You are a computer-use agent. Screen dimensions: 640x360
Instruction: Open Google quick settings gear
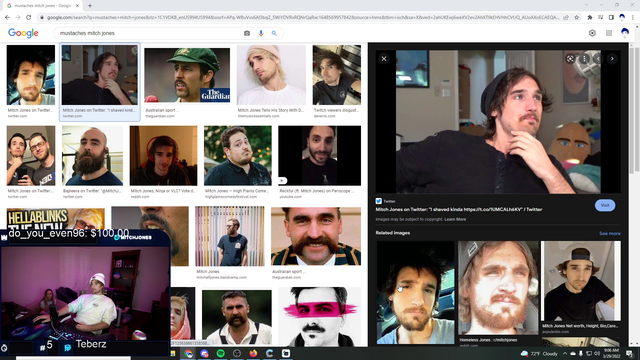point(592,33)
